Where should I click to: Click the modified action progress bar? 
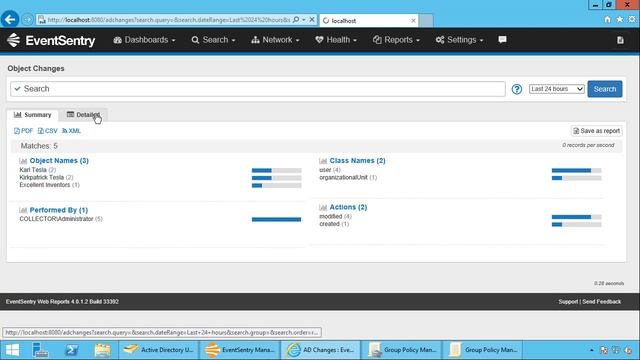tap(576, 217)
